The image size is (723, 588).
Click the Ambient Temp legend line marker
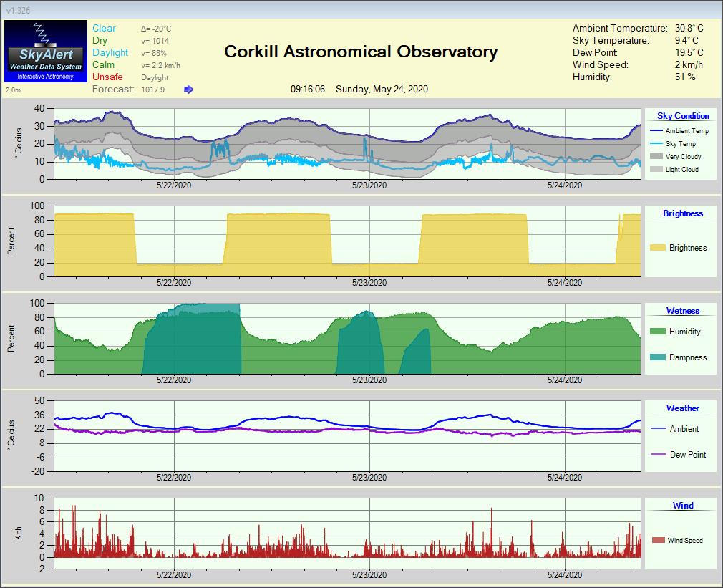pyautogui.click(x=655, y=130)
